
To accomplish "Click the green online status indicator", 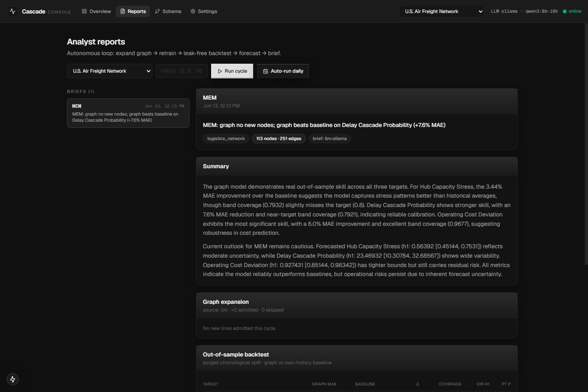I will (565, 11).
